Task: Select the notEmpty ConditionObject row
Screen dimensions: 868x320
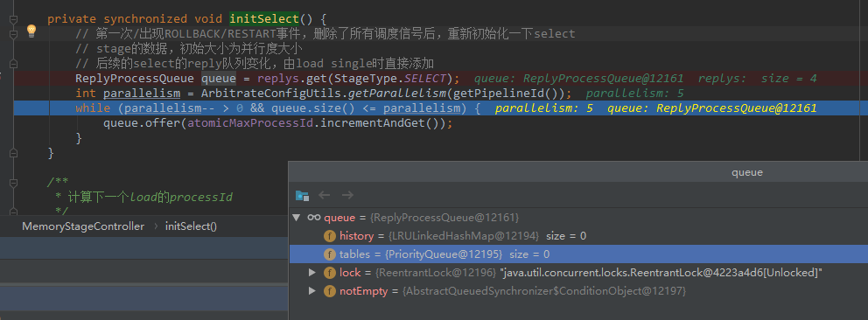Action: pyautogui.click(x=578, y=290)
